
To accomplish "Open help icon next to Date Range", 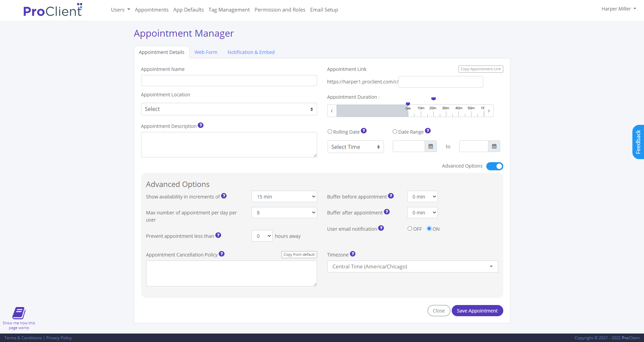I will point(428,131).
